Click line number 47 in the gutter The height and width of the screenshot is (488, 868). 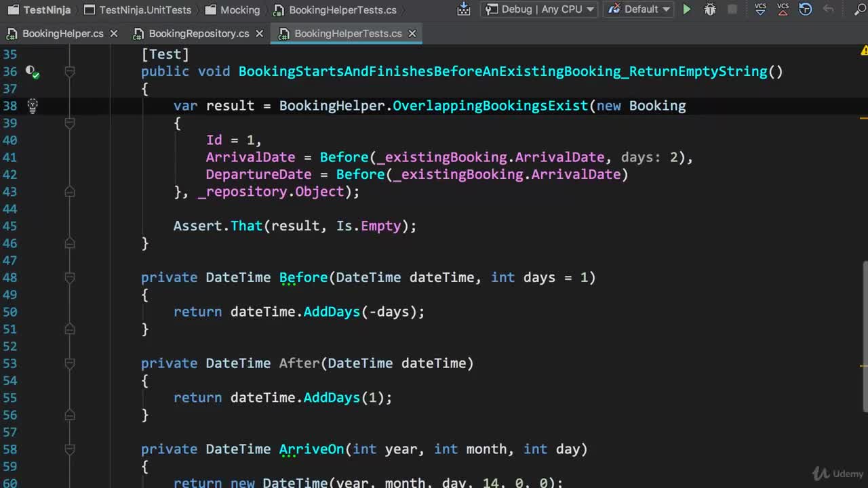coord(9,260)
